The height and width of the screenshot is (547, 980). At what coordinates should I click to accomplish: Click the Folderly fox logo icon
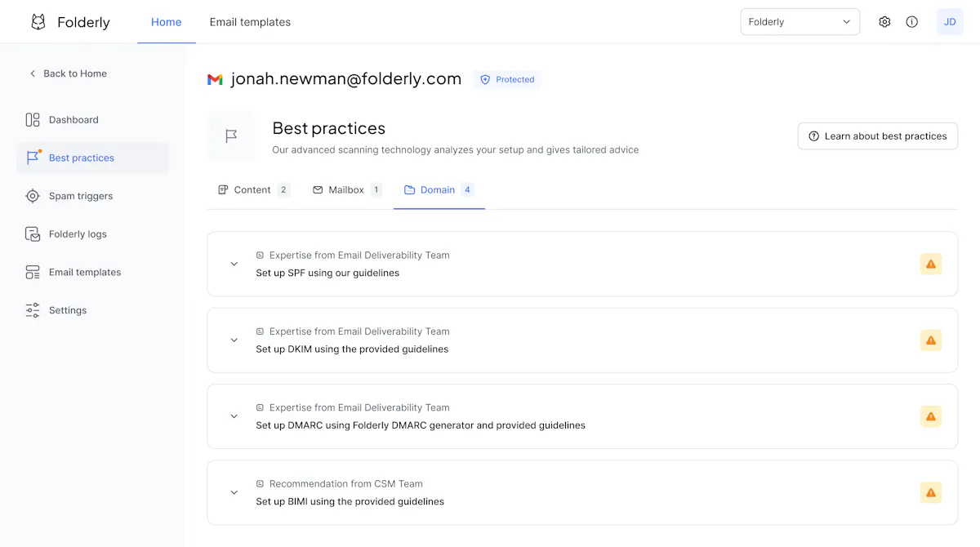38,22
